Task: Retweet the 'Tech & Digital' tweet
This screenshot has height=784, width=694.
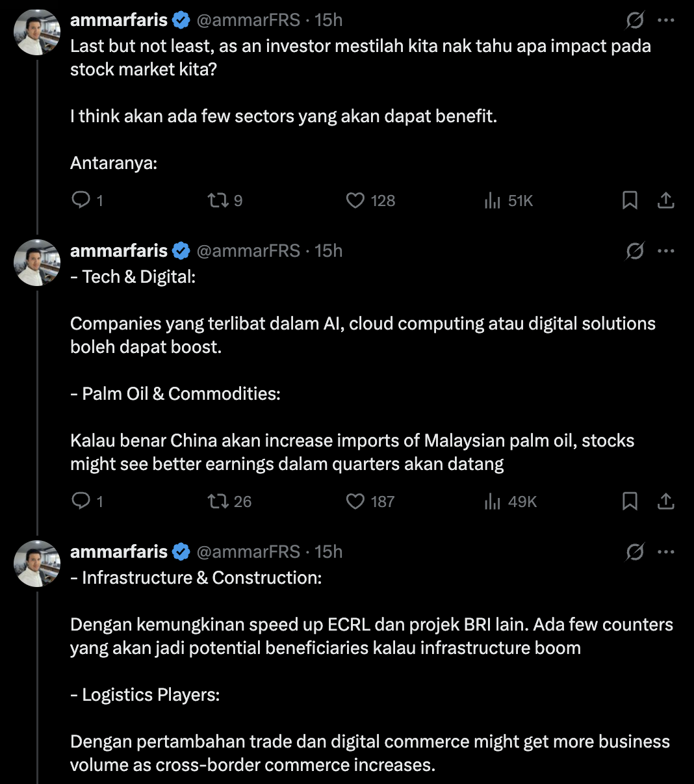Action: click(x=218, y=501)
